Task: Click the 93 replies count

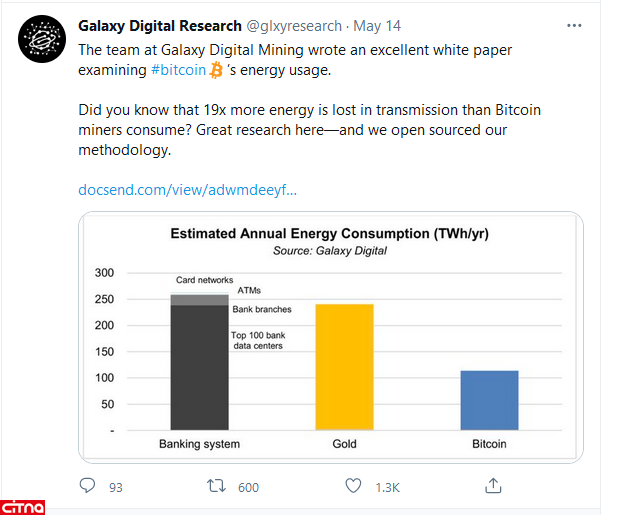Action: 115,487
